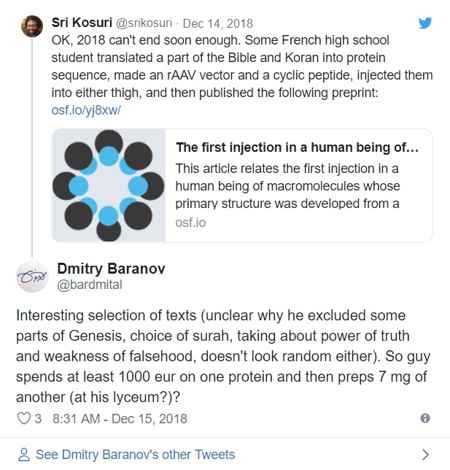Open the osf.io/yj8xw/ link
The height and width of the screenshot is (470, 450).
click(86, 110)
